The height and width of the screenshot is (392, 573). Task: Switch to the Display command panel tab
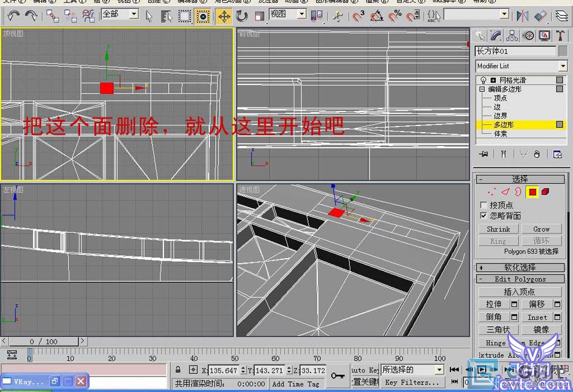[544, 36]
